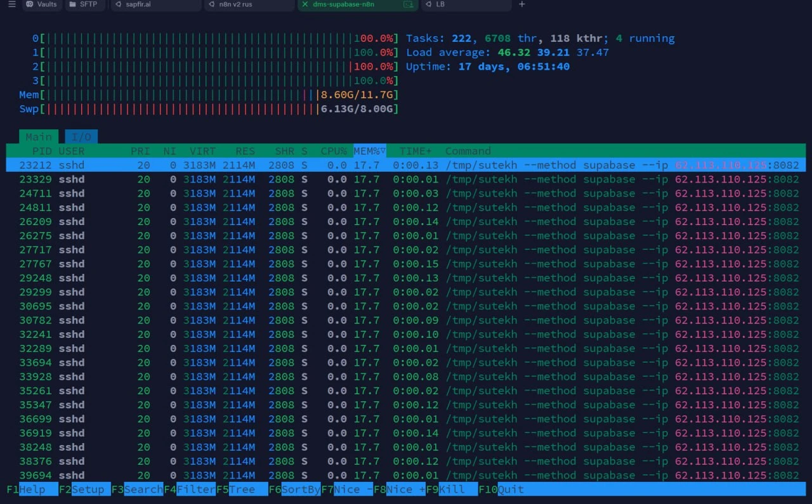Viewport: 812px width, 504px height.
Task: Close the dms-supabase-n8n tab
Action: point(305,4)
